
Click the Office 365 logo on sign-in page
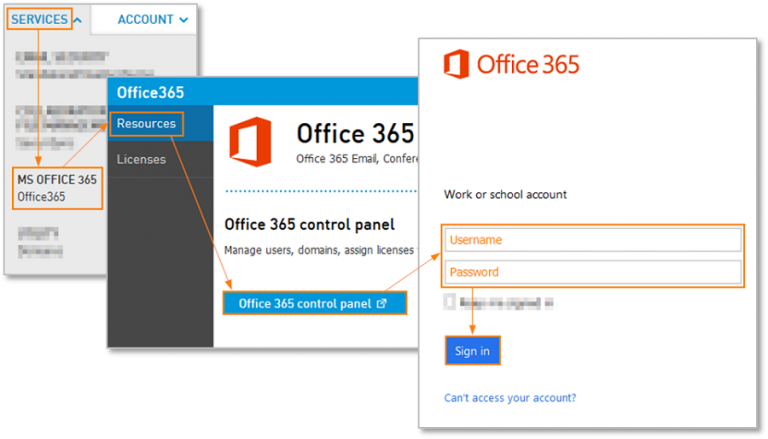[x=511, y=64]
